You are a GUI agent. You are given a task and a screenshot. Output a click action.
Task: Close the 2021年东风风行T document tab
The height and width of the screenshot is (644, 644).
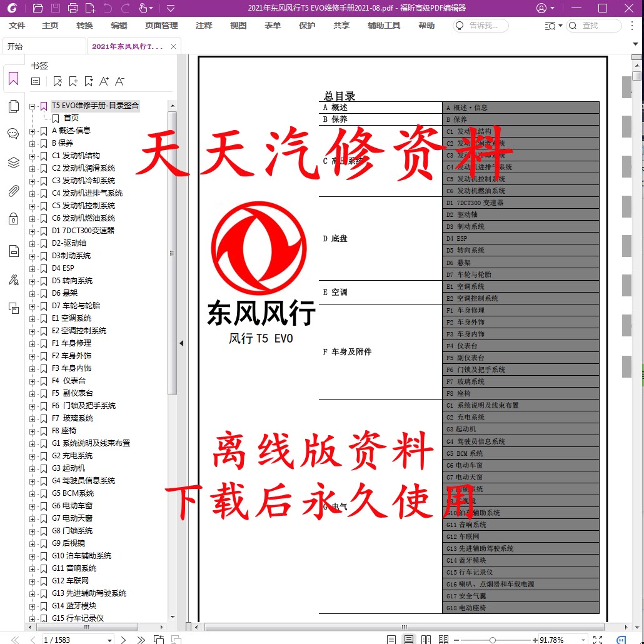tap(173, 46)
